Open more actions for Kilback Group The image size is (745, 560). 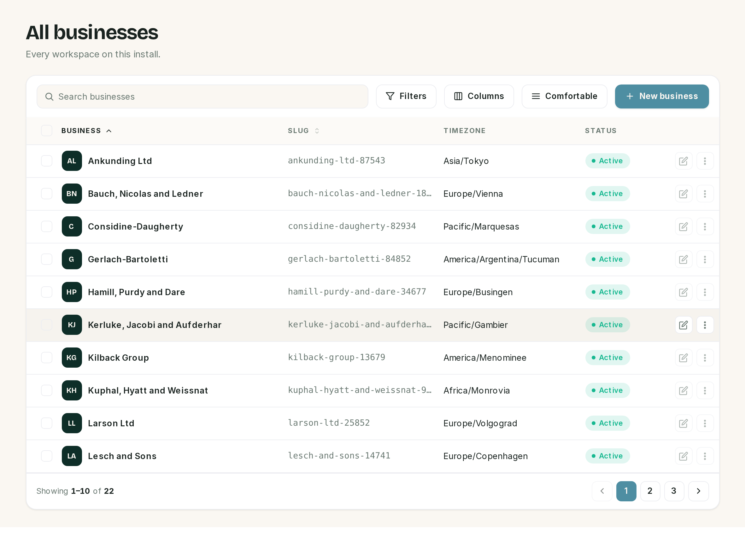(705, 358)
